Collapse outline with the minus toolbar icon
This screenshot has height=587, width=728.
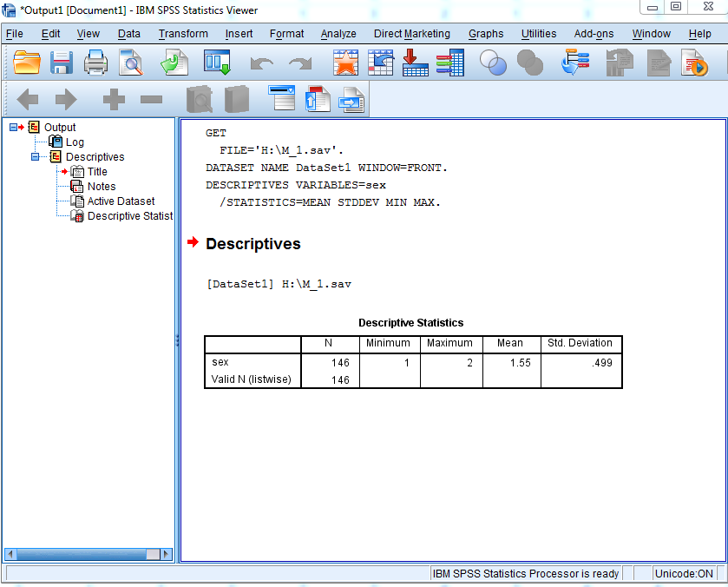151,99
